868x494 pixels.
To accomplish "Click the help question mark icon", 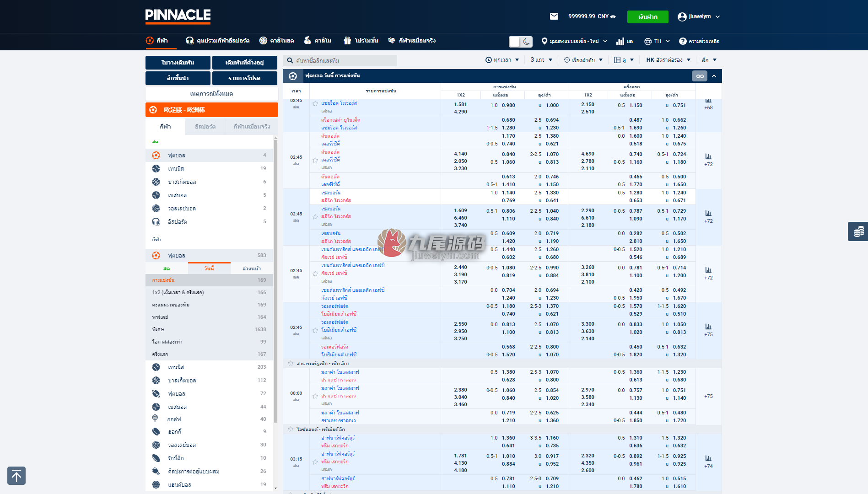I will (x=683, y=41).
